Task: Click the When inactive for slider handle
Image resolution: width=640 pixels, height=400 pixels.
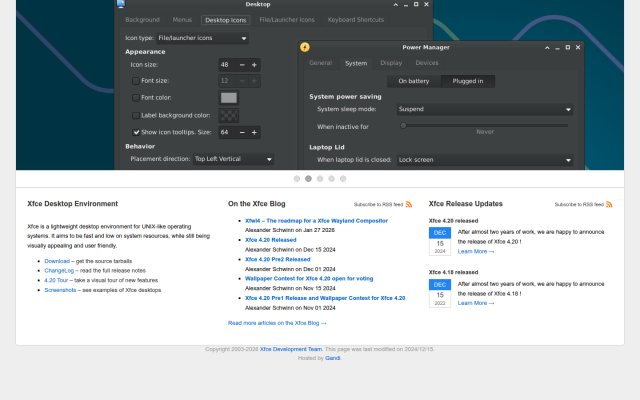Action: [403, 126]
